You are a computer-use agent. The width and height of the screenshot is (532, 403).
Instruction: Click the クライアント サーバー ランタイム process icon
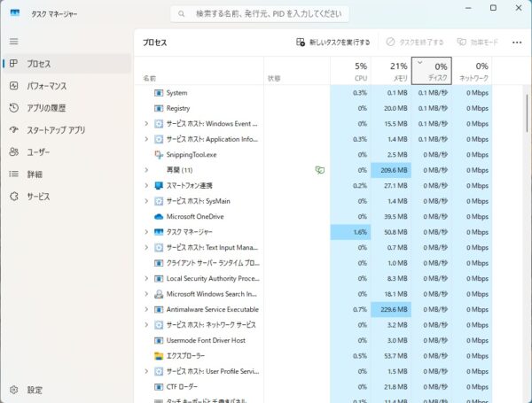coord(159,263)
